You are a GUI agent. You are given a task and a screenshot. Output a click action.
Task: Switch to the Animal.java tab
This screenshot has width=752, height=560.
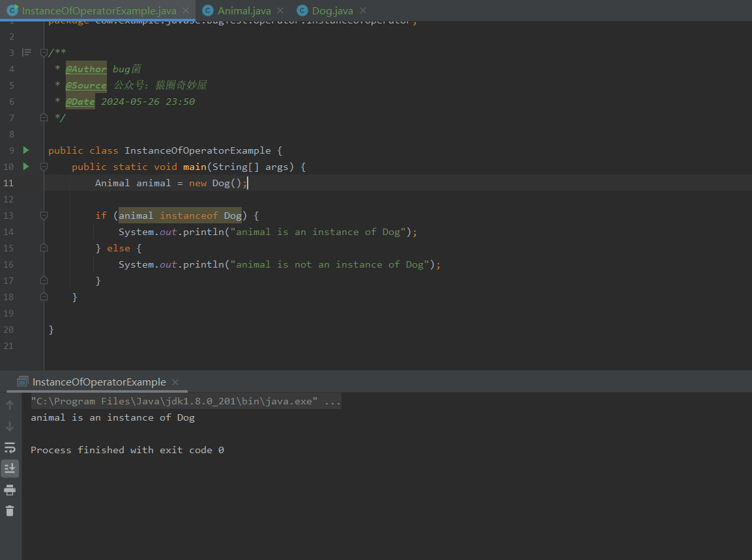(244, 10)
